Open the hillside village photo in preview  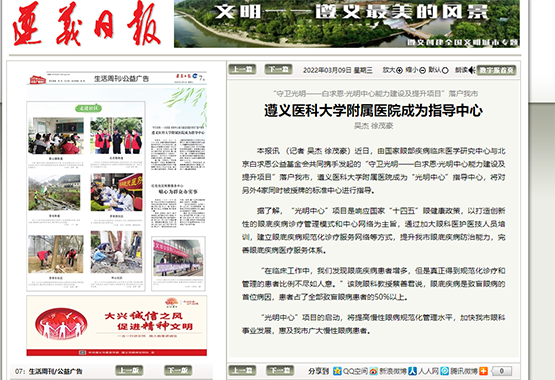tap(54, 193)
